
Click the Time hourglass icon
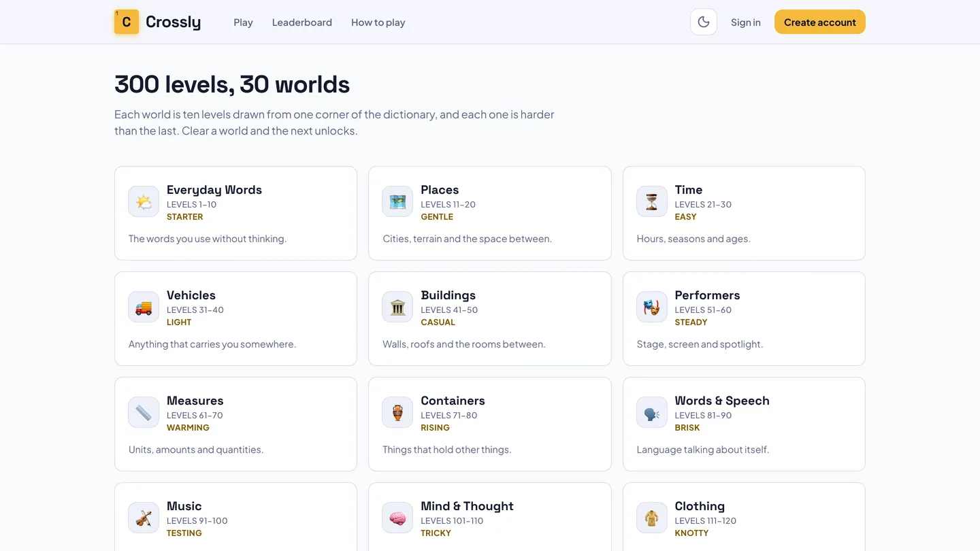tap(652, 202)
